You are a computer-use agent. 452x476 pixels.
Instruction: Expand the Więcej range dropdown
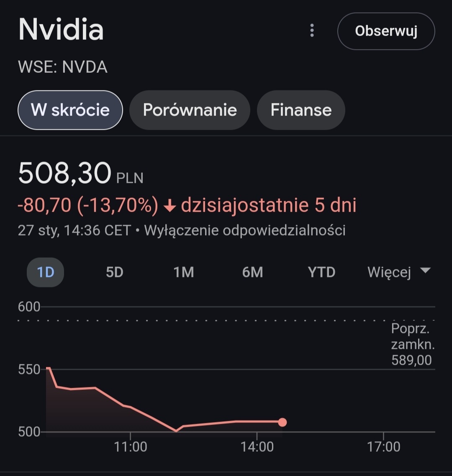coord(389,272)
